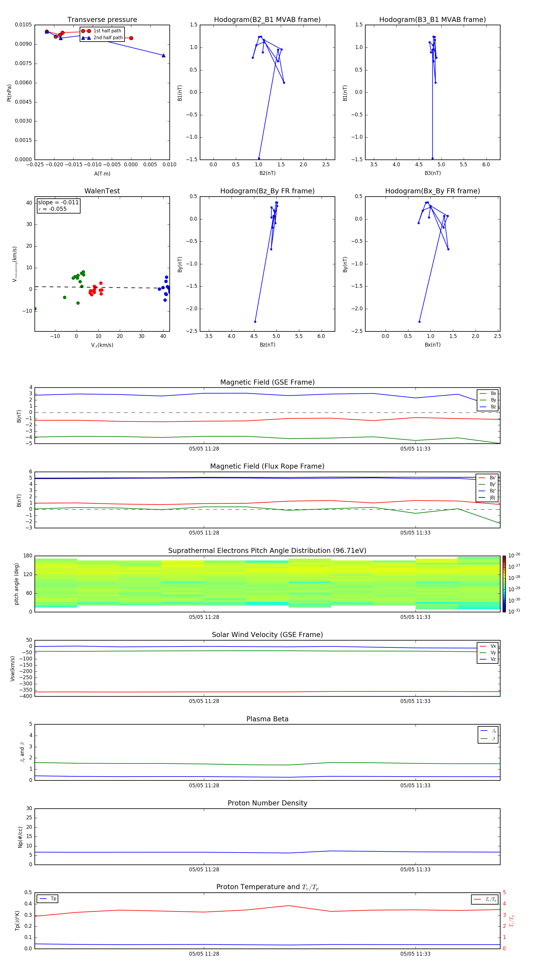This screenshot has width=535, height=980.
Task: Click the 'Np(#/cc)' y-axis label
Action: [20, 837]
